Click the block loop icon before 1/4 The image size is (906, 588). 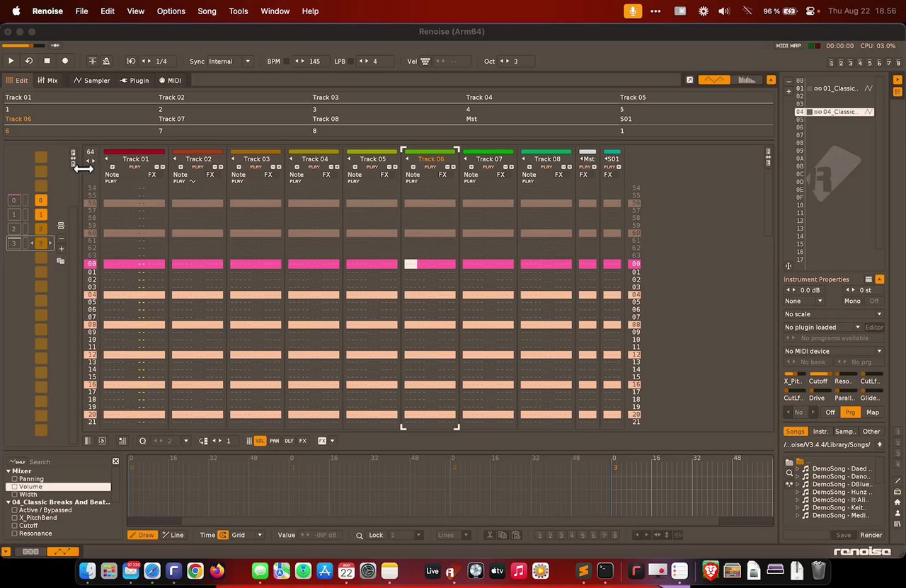pyautogui.click(x=131, y=62)
